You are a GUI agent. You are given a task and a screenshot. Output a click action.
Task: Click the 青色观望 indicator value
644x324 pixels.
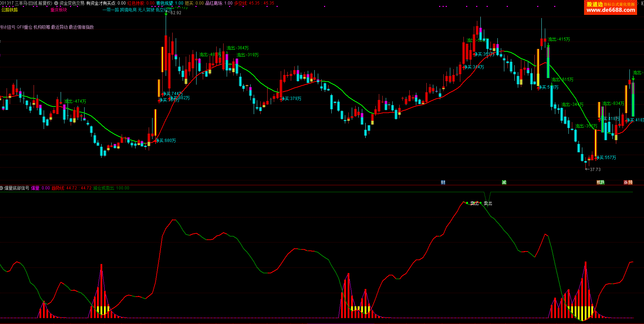click(170, 3)
